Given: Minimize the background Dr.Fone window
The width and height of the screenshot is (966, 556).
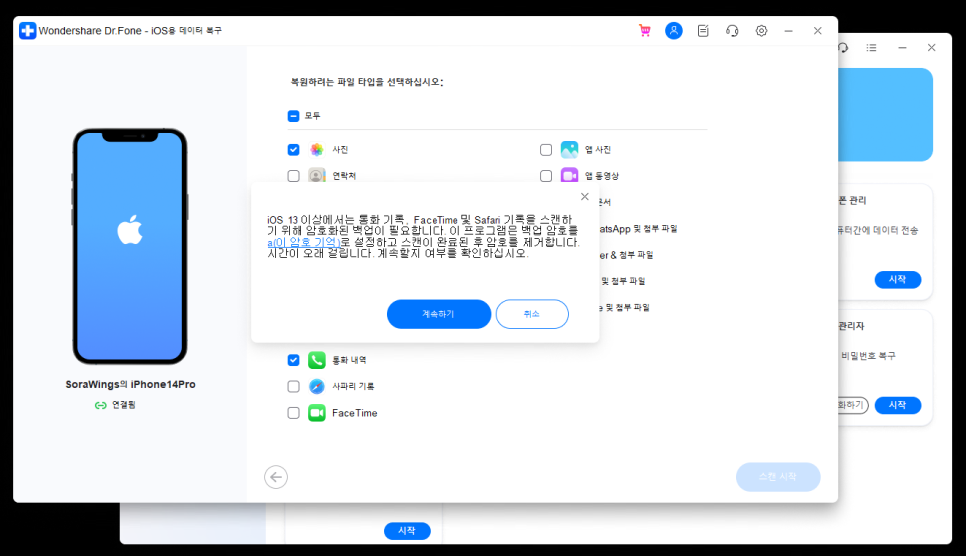Looking at the screenshot, I should point(903,47).
